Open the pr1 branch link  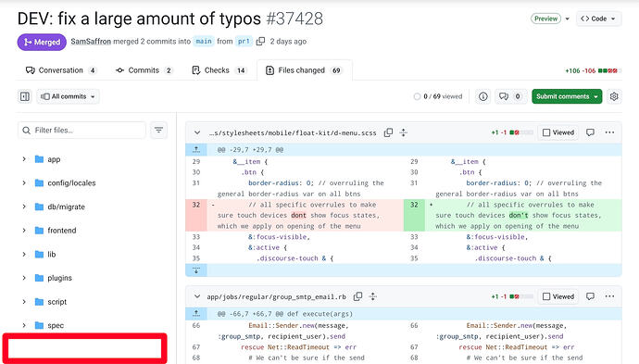tap(244, 41)
